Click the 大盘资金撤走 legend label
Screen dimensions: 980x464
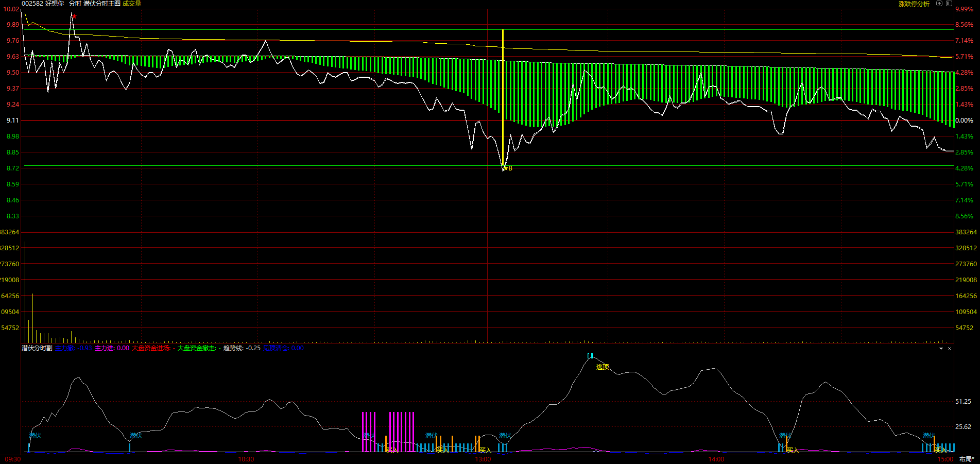coord(199,348)
